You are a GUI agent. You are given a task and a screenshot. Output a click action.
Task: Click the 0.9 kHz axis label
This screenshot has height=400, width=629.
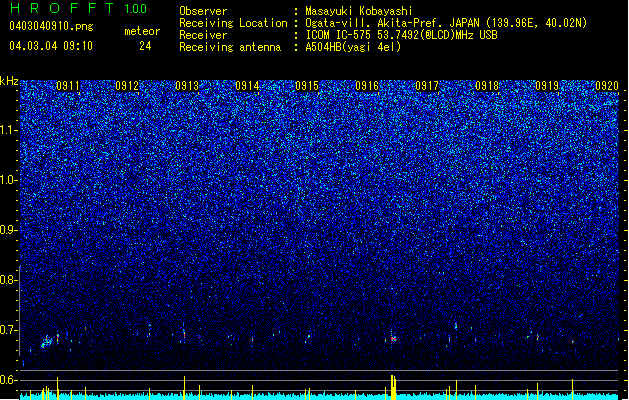pos(9,230)
